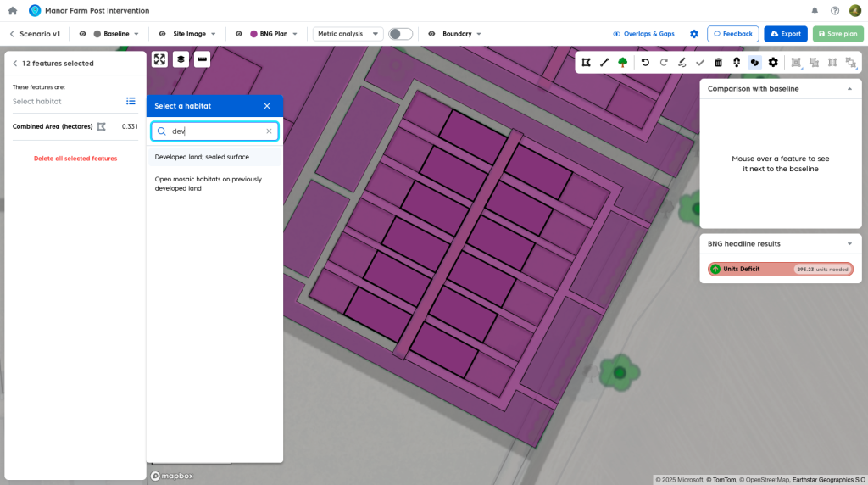Delete features using the trash icon
This screenshot has width=868, height=485.
pyautogui.click(x=719, y=62)
